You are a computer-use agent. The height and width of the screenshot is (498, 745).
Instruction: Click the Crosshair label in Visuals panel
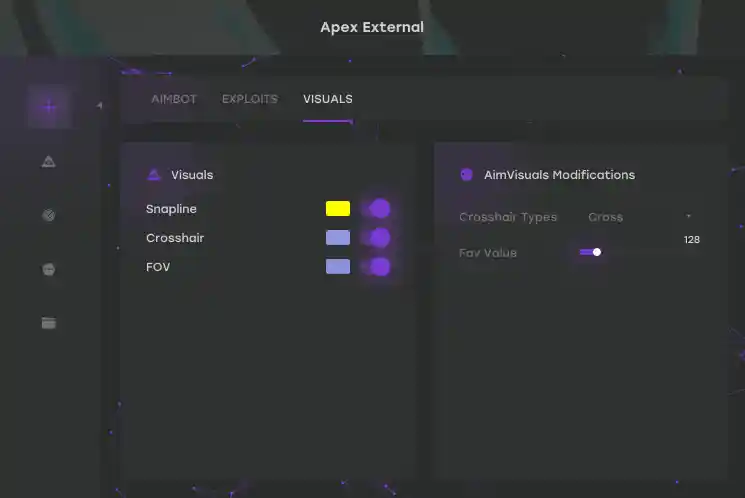click(x=175, y=238)
